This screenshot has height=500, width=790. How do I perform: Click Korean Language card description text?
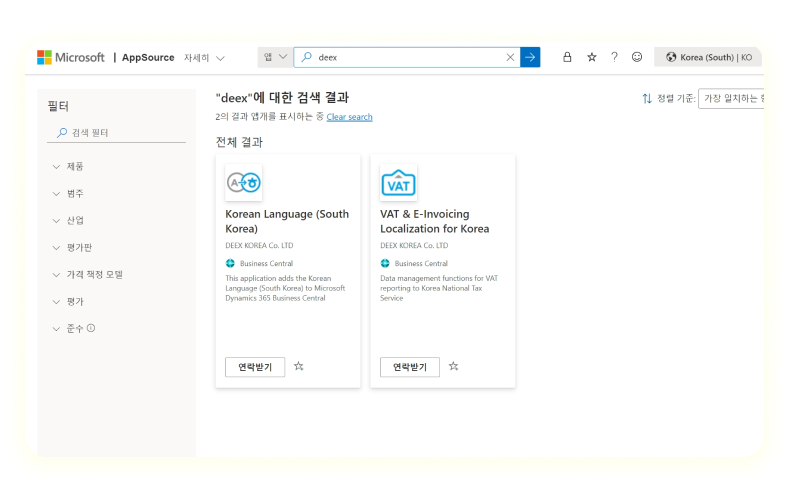(x=285, y=288)
